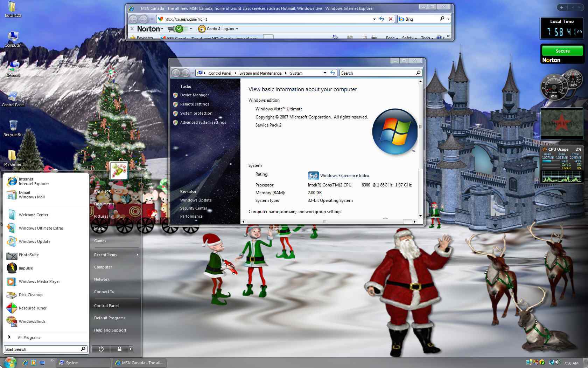Click Control Panel breadcrumb in System window
Screen dimensions: 588x368
point(220,73)
